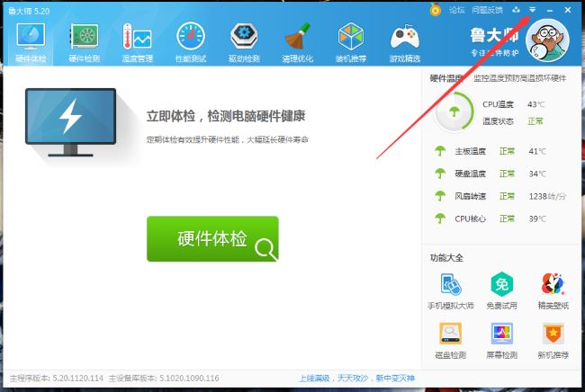This screenshot has width=585, height=392.
Task: Go to the 驱动检测 tab
Action: pos(244,42)
